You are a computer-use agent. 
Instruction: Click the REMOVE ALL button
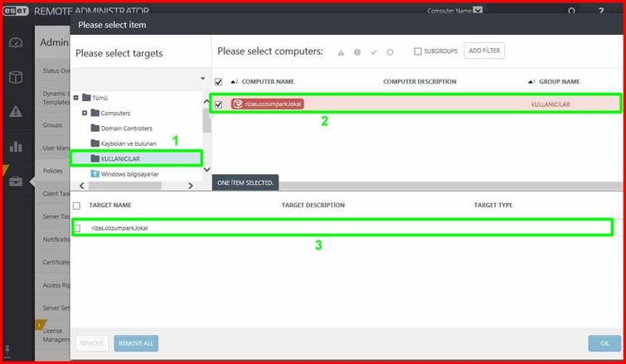(136, 343)
